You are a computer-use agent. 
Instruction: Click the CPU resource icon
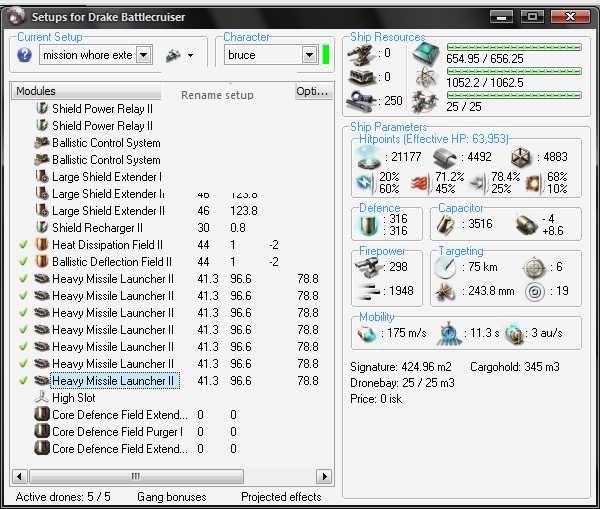click(x=426, y=54)
